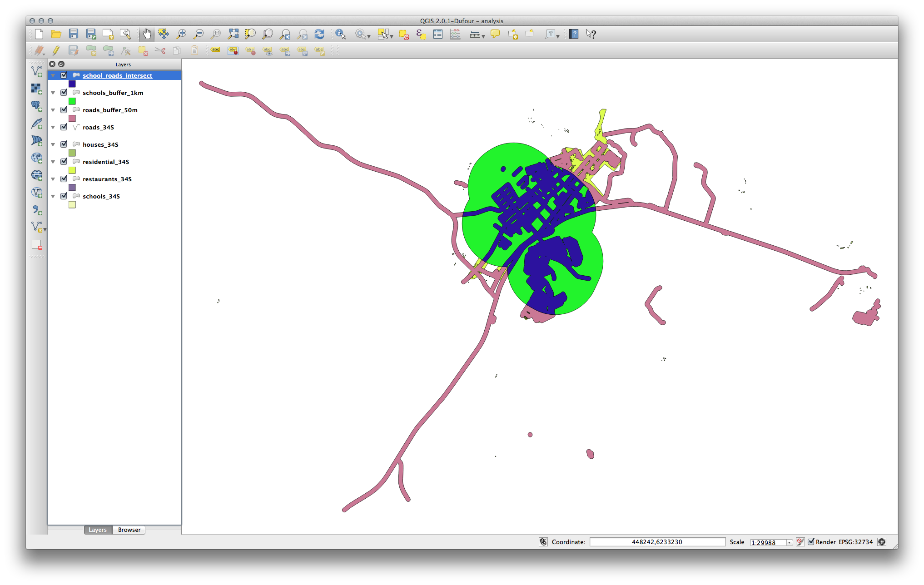Click the Coordinate input field
The width and height of the screenshot is (924, 585).
(657, 542)
